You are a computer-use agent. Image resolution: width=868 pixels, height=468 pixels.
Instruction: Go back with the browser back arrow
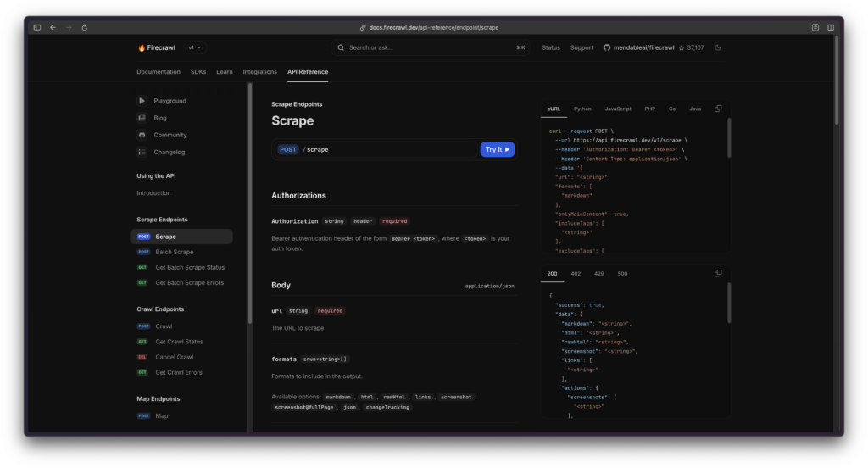point(53,27)
